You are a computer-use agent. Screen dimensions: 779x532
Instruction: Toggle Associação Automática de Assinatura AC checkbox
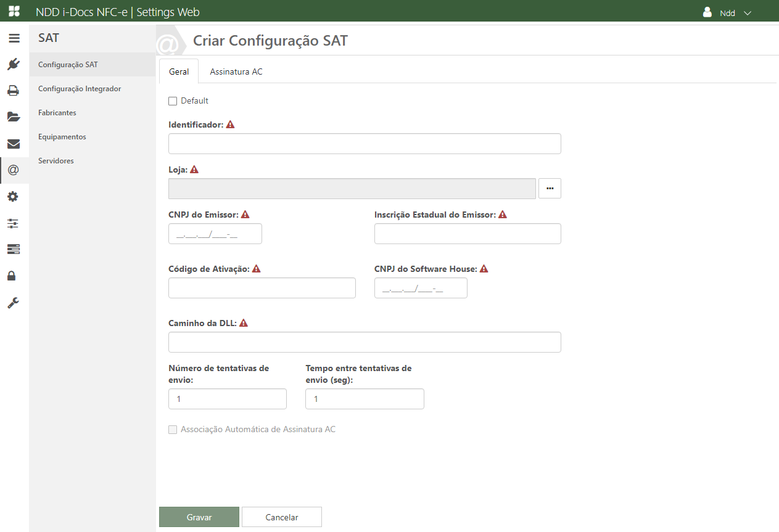pyautogui.click(x=173, y=430)
